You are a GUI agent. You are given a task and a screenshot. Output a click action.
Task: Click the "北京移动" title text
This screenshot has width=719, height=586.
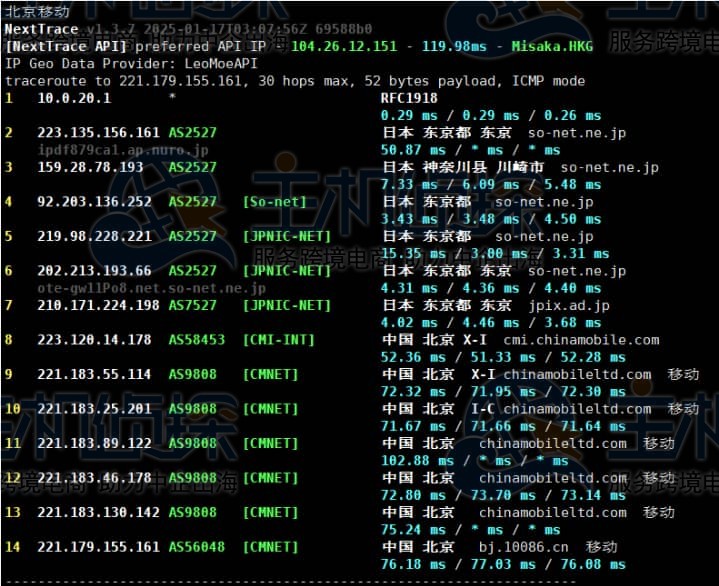tap(37, 12)
